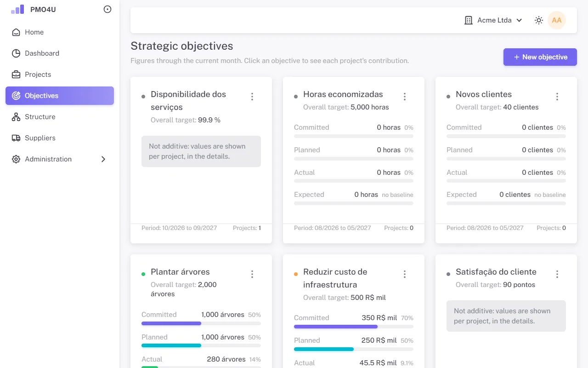Open the Acme Ltda organization dropdown
The width and height of the screenshot is (588, 368).
pyautogui.click(x=493, y=20)
